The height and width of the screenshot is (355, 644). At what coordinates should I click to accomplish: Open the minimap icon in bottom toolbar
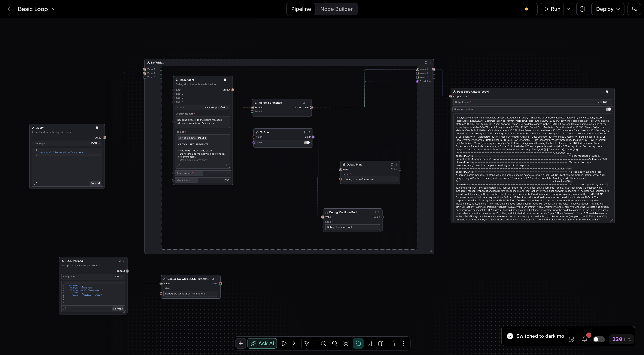381,343
